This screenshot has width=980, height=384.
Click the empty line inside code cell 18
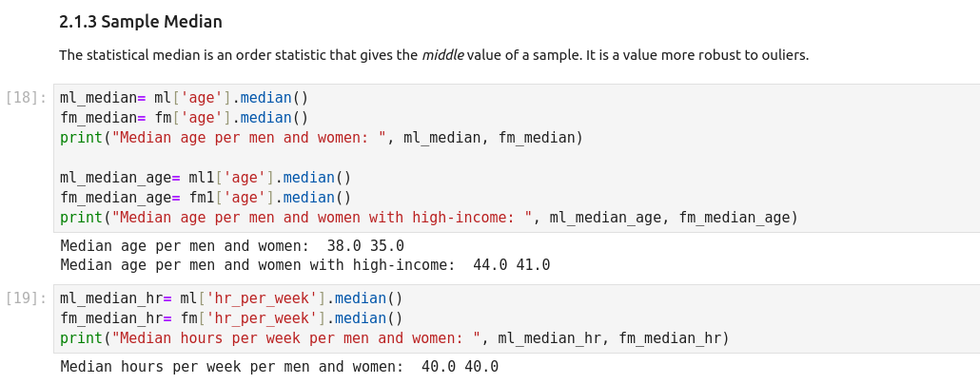(x=285, y=158)
